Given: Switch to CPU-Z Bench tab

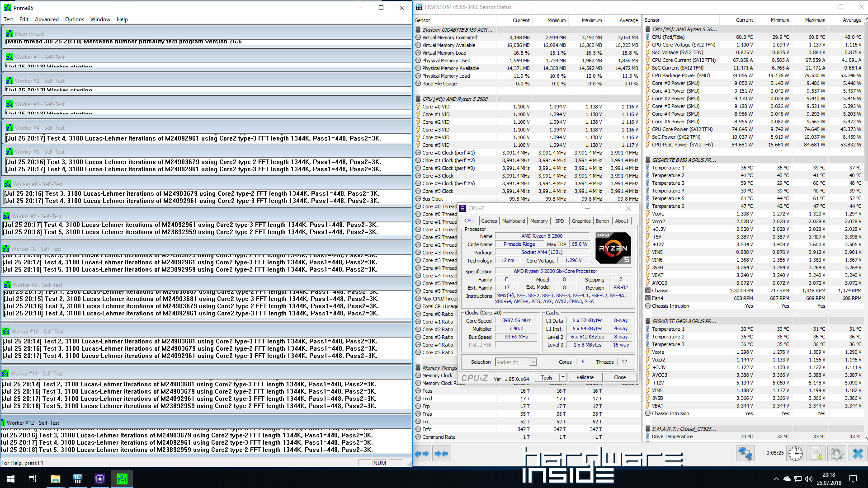Looking at the screenshot, I should (602, 221).
